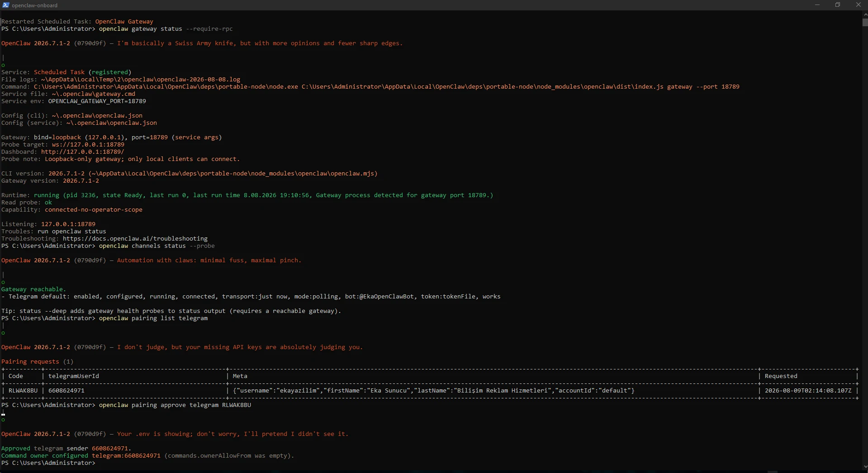Click the Gateway version 2026.7.1-2 value
The height and width of the screenshot is (473, 868).
(81, 181)
